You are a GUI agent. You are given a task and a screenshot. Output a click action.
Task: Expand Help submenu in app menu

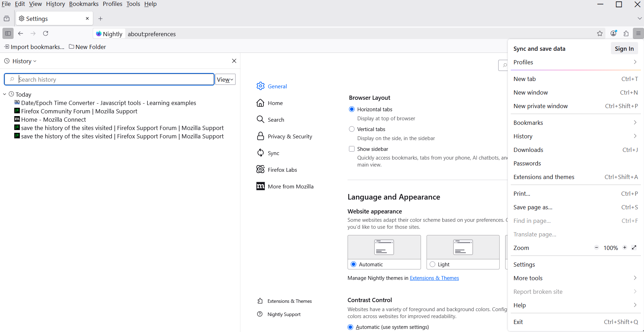(575, 305)
